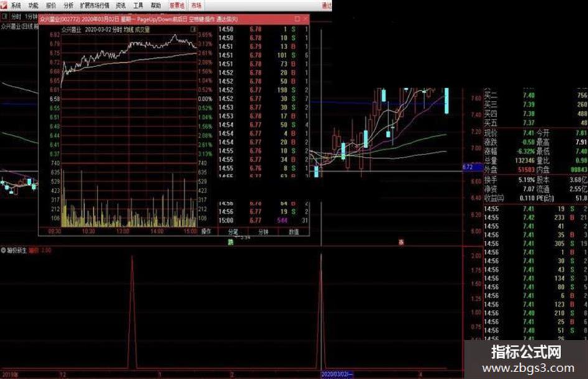
Task: Click the 0.00% level on popup percent axis
Action: pos(205,99)
